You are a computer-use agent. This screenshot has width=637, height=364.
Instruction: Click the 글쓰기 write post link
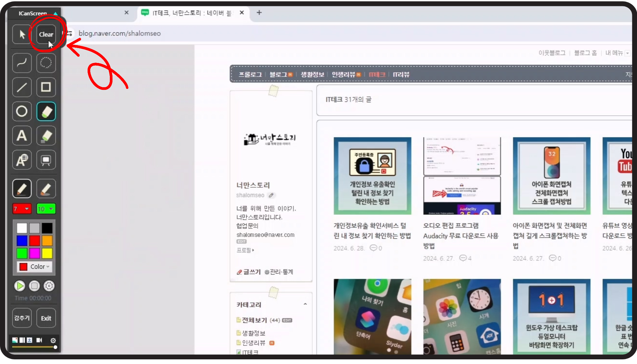pos(249,272)
